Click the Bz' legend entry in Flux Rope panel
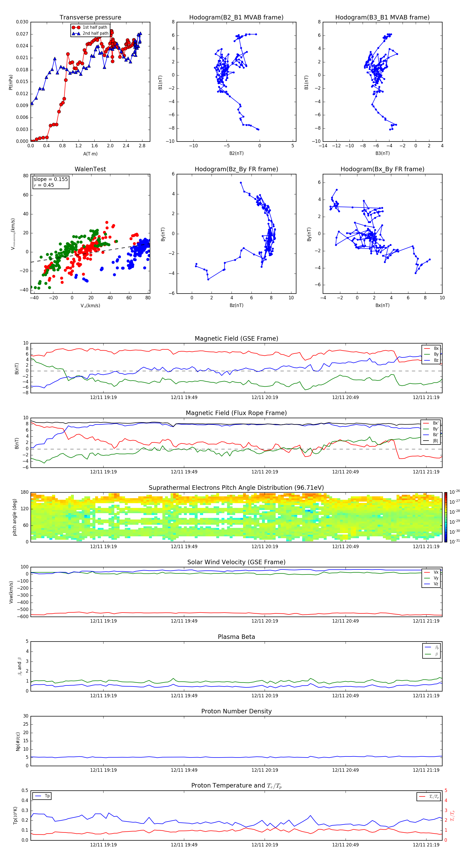Screen dimensions: 473x868 431,435
